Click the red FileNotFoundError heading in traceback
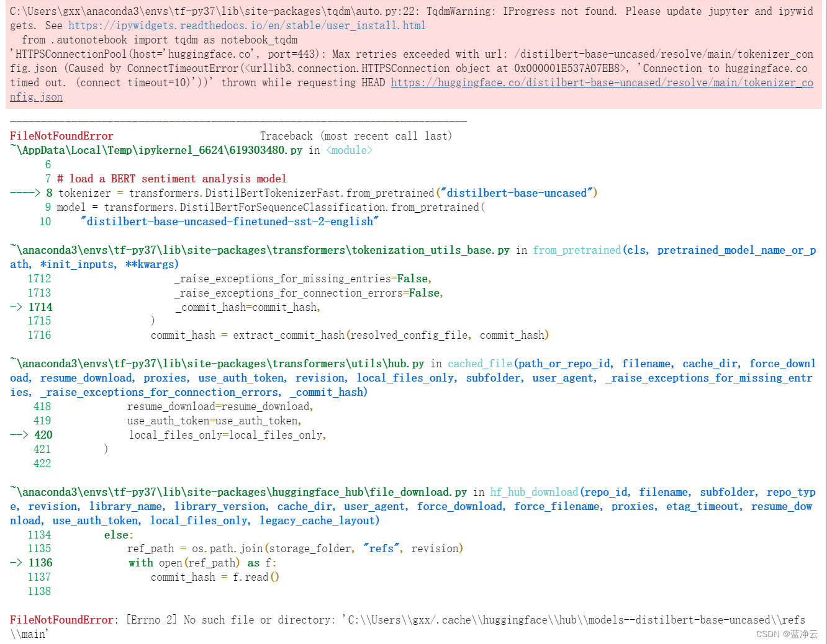Screen dimensions: 827x644 [x=61, y=136]
